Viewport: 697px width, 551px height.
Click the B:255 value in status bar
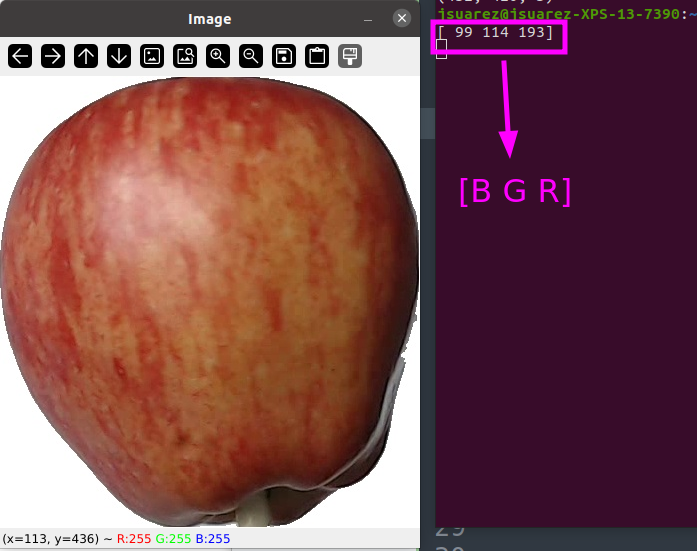click(x=212, y=539)
